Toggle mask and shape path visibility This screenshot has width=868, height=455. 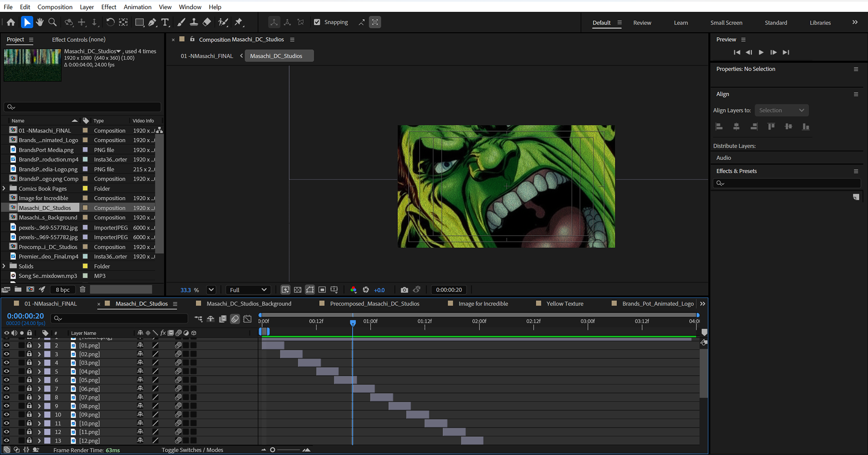310,290
